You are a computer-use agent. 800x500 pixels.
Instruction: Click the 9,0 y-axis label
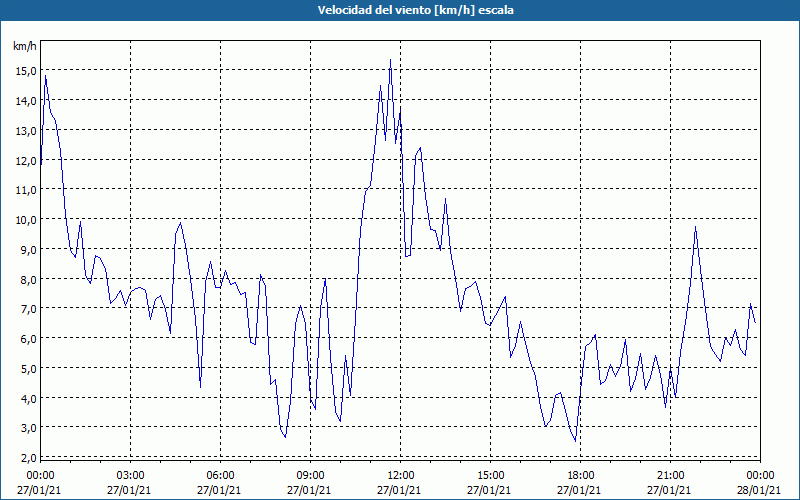(28, 250)
